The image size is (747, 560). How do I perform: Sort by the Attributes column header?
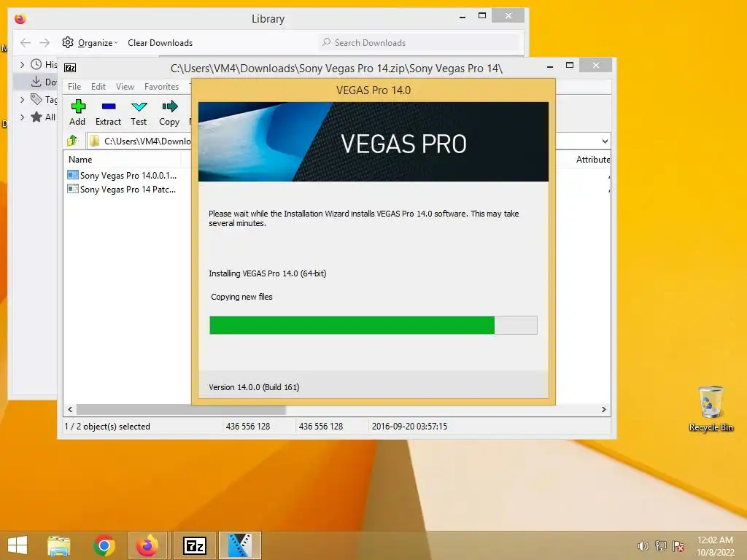pos(592,160)
